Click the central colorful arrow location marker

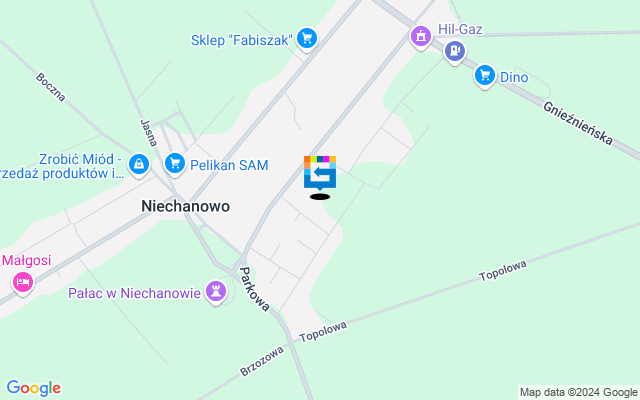click(320, 173)
